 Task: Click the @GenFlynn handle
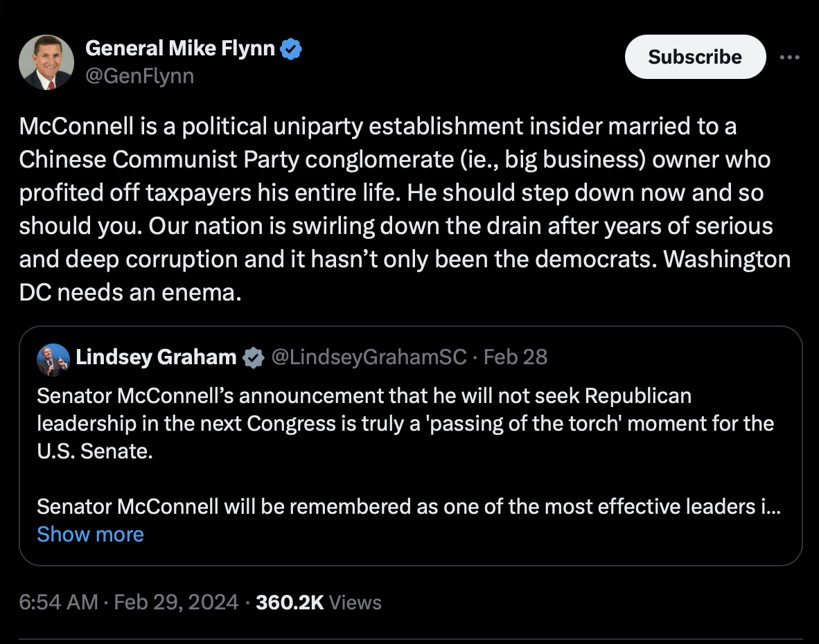point(139,75)
